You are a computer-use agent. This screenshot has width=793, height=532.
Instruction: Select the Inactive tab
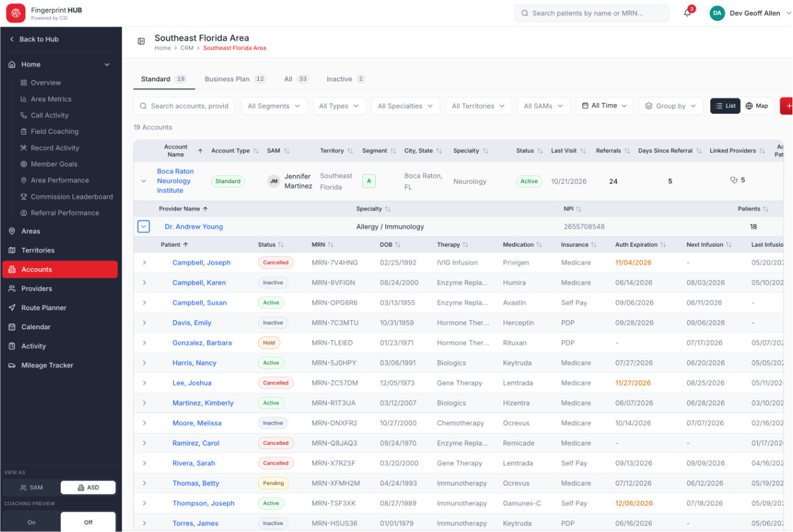pos(346,79)
